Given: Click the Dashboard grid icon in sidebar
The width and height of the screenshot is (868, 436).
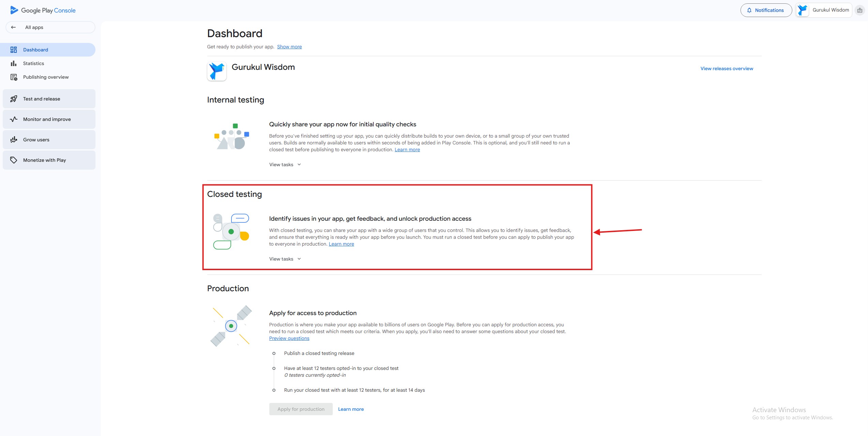Looking at the screenshot, I should (x=14, y=50).
